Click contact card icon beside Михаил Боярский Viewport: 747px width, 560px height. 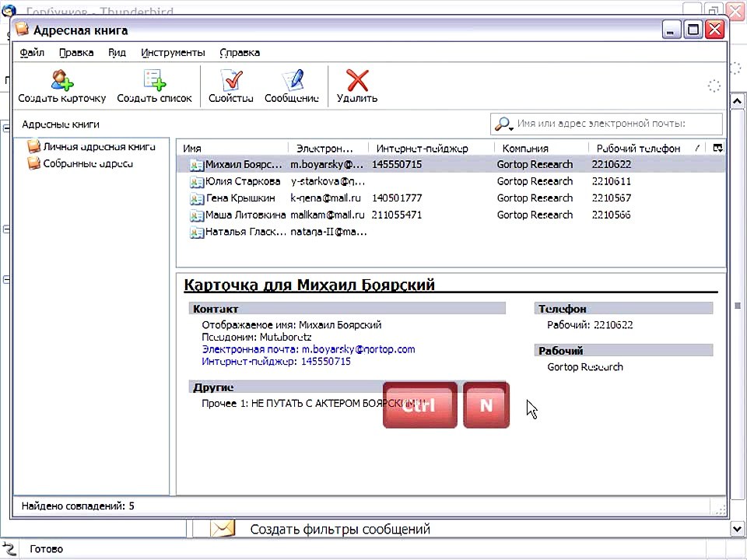196,165
